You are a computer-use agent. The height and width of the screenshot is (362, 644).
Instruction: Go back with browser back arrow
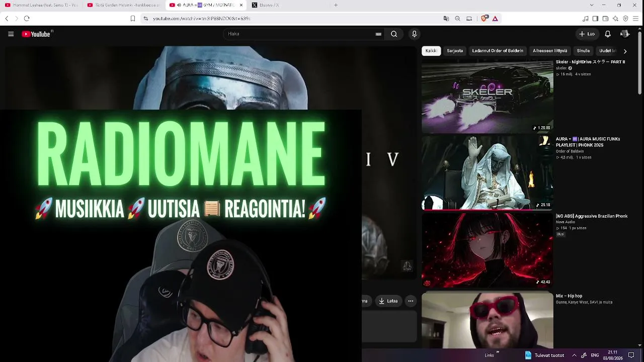click(x=7, y=19)
